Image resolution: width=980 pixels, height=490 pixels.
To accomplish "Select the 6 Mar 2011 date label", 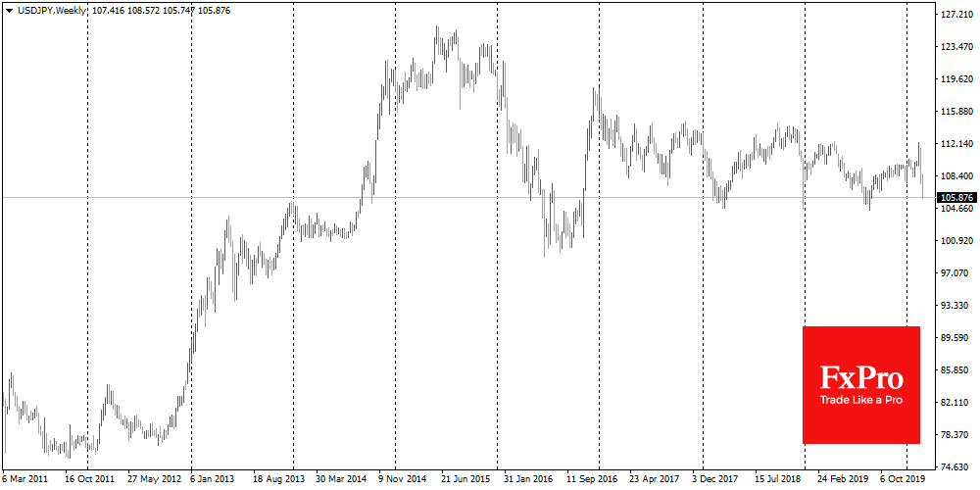I will [x=24, y=480].
